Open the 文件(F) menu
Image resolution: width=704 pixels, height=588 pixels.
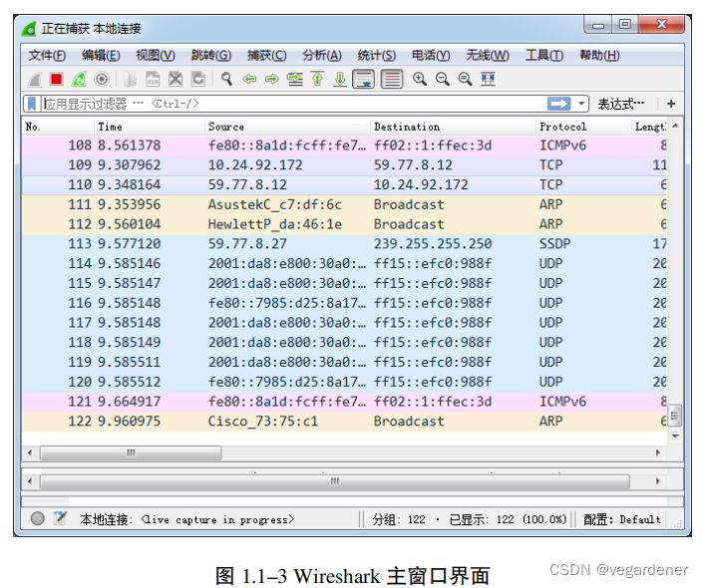[x=47, y=55]
